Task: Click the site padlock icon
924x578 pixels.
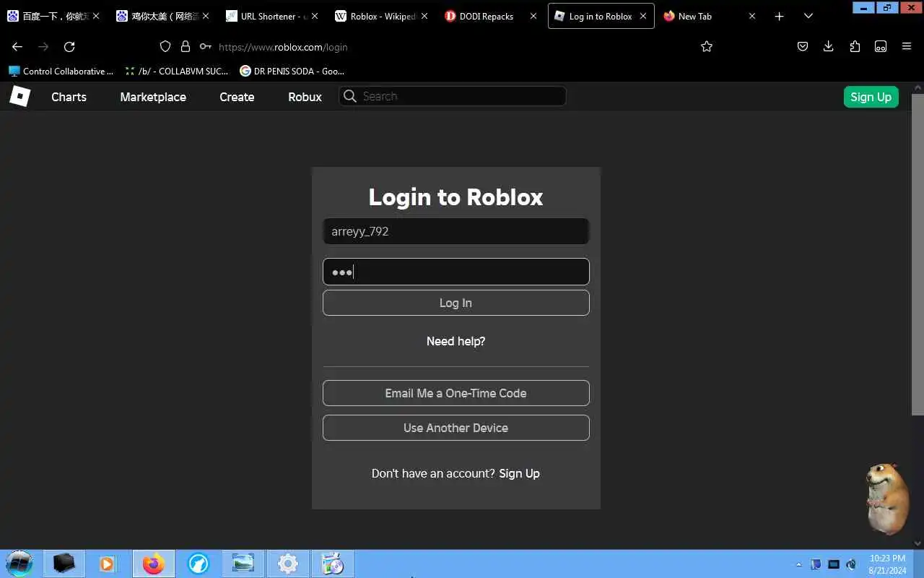Action: coord(186,46)
